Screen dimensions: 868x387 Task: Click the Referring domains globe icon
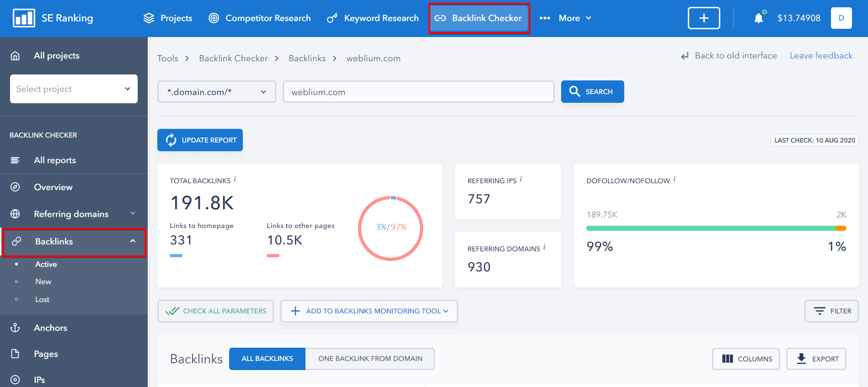[15, 214]
